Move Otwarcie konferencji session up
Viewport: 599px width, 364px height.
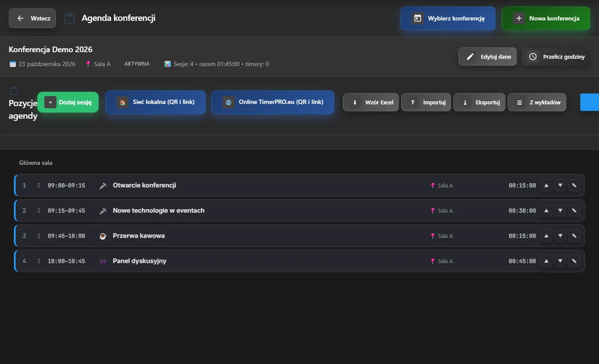(x=546, y=185)
